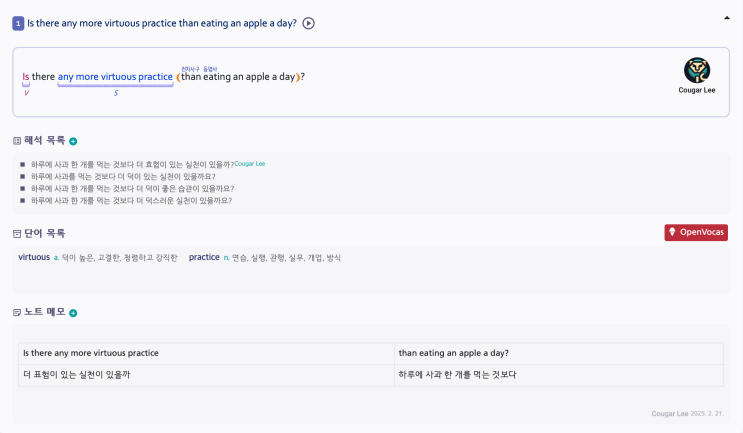The height and width of the screenshot is (433, 743).
Task: Click the subject phrase "any more virtuous practice"
Action: (115, 77)
